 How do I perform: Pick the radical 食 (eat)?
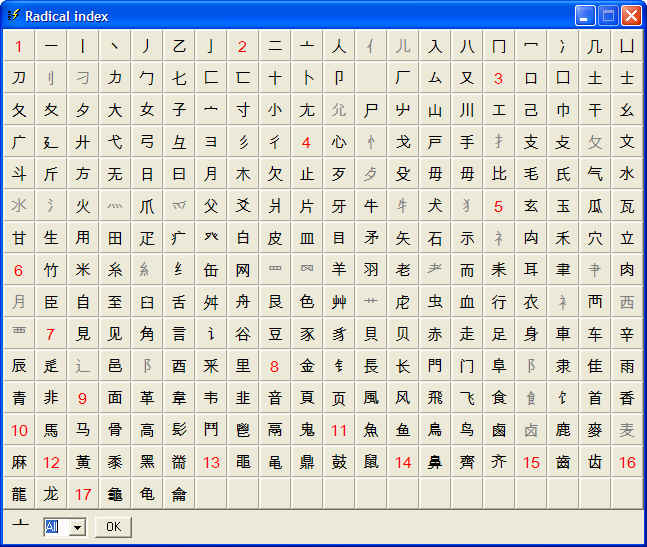tap(499, 398)
